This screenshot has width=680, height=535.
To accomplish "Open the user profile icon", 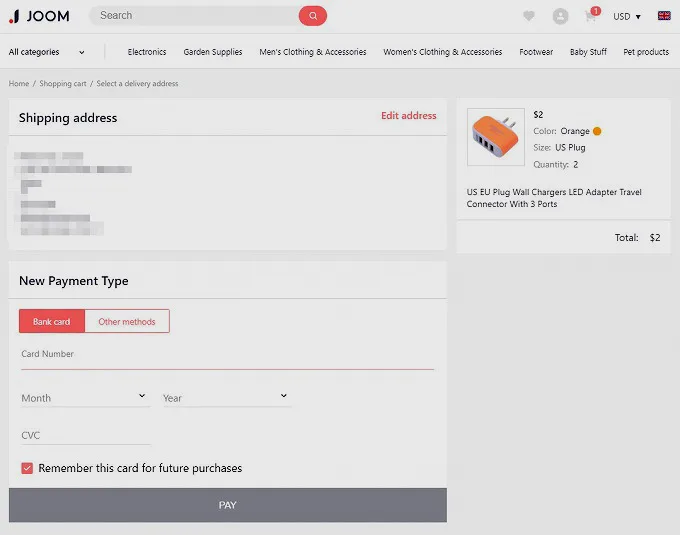I will pyautogui.click(x=560, y=16).
